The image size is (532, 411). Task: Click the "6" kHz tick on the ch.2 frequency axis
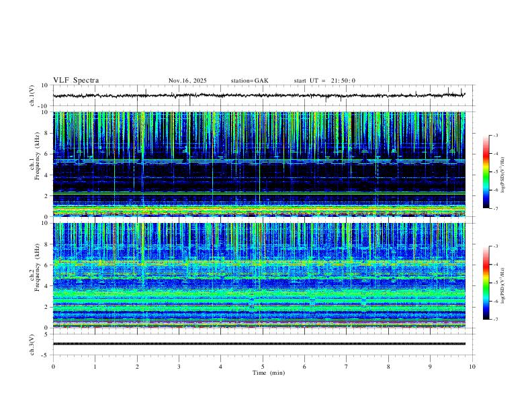point(46,265)
